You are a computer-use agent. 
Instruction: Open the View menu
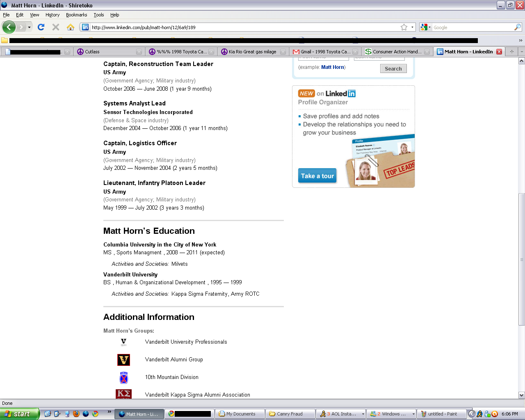[x=34, y=15]
